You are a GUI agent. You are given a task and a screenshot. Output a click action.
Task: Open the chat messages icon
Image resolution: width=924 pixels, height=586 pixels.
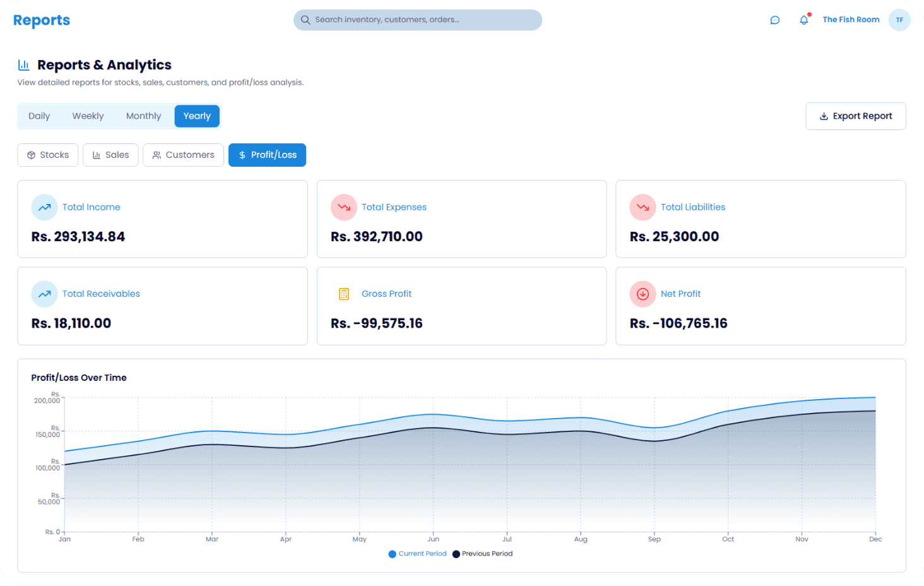pyautogui.click(x=774, y=20)
